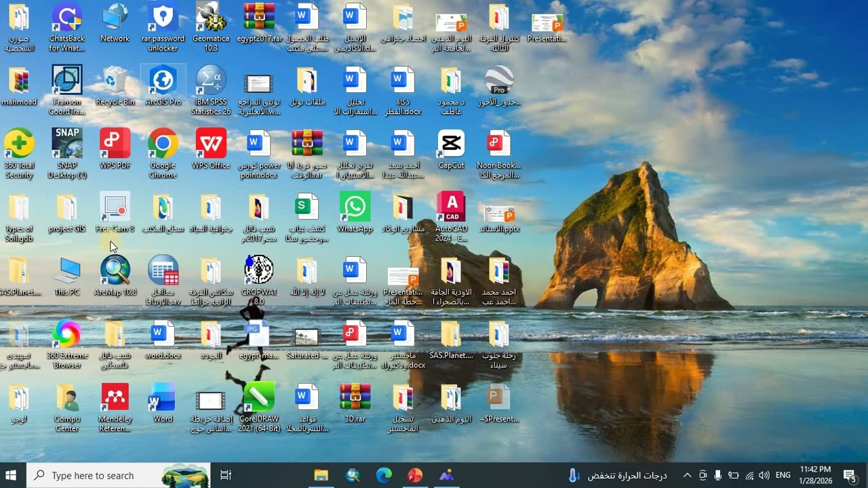Open the Compu Center folder

coord(67,407)
